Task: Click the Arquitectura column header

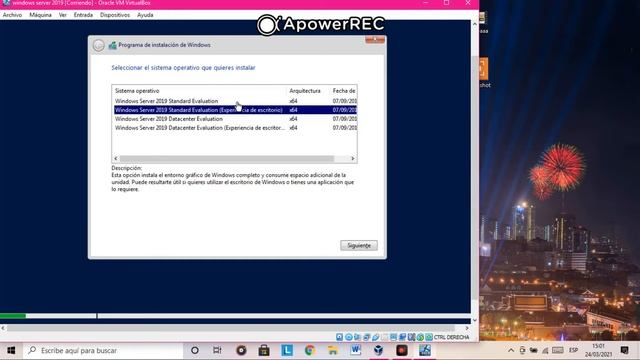Action: coord(304,91)
